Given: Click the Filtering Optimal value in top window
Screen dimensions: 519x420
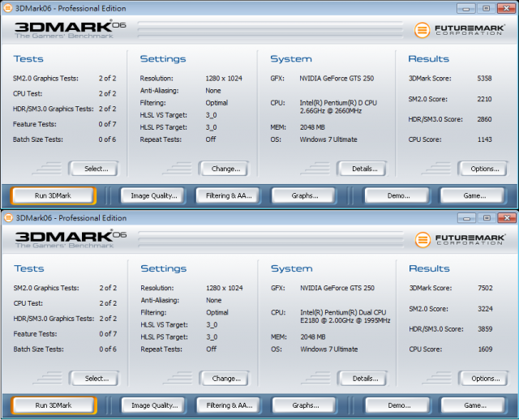Looking at the screenshot, I should click(x=217, y=103).
